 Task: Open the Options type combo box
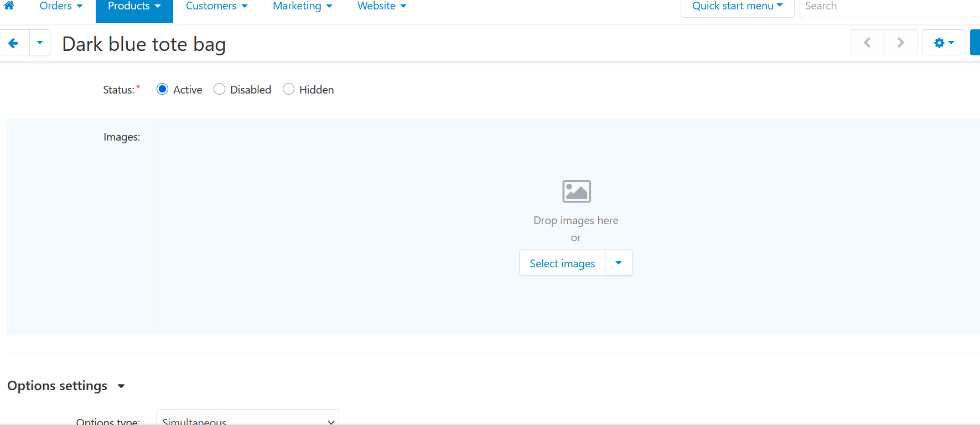[247, 419]
